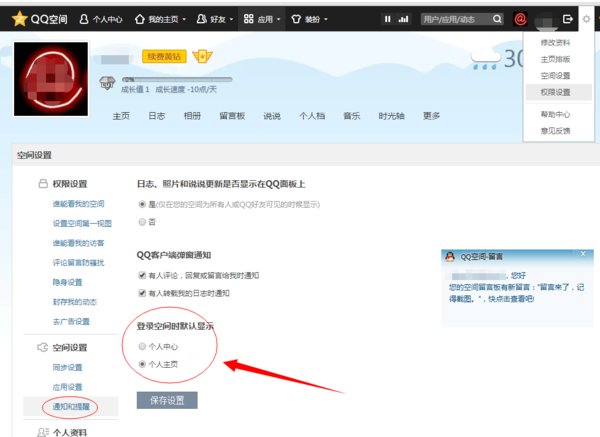Choose 权限设置 from the gear menu
The height and width of the screenshot is (437, 600).
click(x=559, y=92)
